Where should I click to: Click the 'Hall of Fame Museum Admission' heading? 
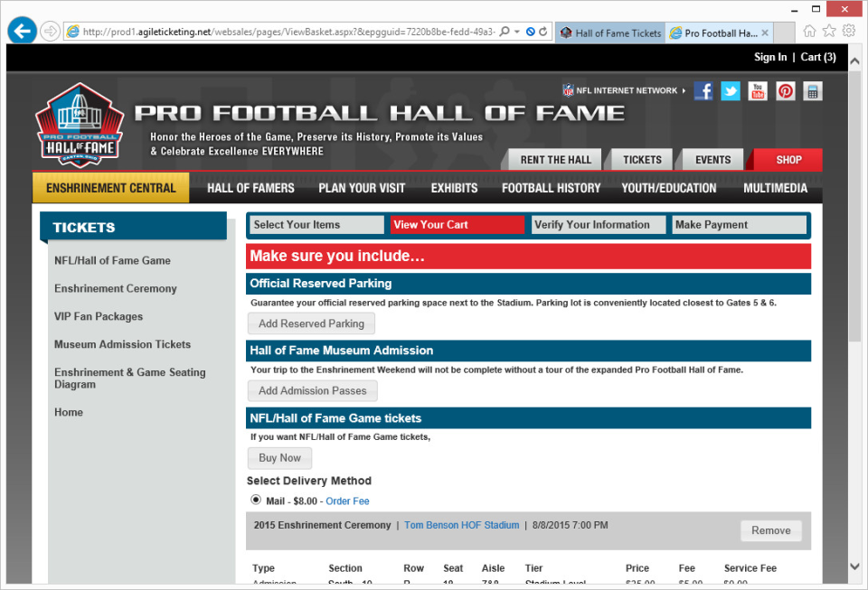[342, 350]
